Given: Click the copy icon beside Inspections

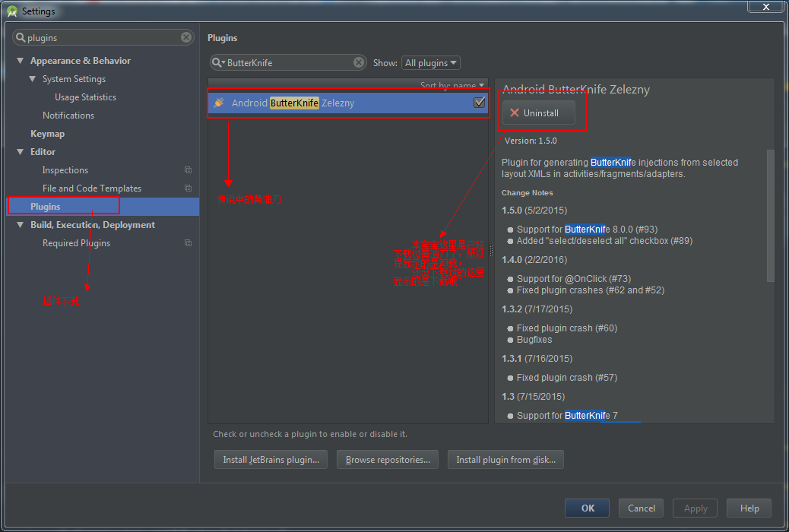Looking at the screenshot, I should 189,170.
